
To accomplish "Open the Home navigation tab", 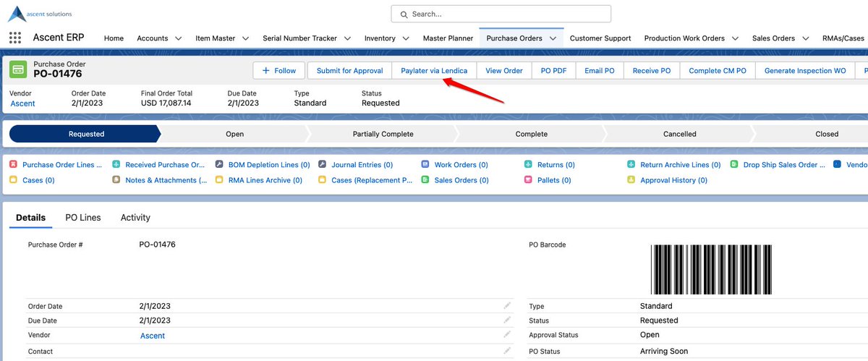I will (114, 38).
